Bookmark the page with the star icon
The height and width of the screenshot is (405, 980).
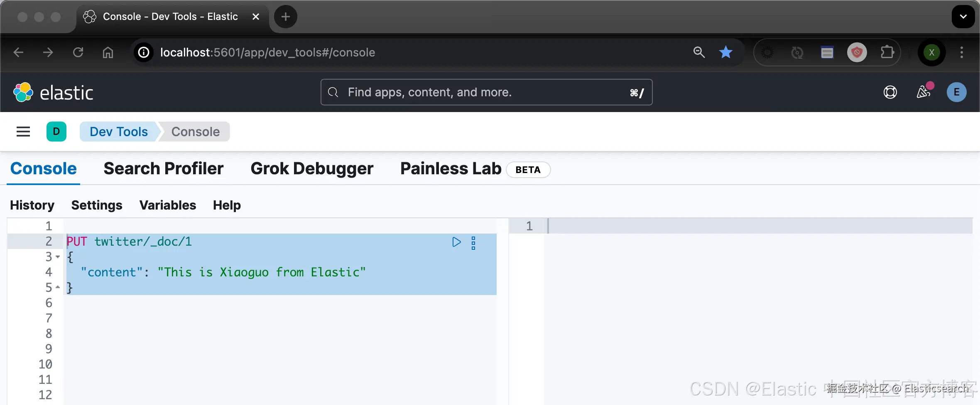pos(725,52)
